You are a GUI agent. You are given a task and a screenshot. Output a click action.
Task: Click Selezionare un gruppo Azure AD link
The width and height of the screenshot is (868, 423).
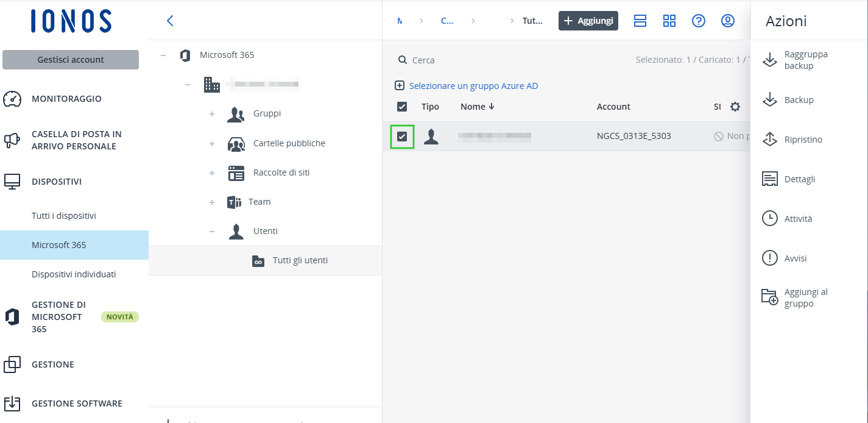473,86
